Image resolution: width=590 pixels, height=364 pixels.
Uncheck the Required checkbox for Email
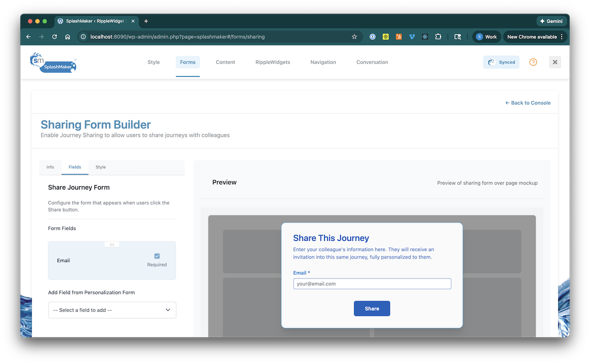coord(157,256)
